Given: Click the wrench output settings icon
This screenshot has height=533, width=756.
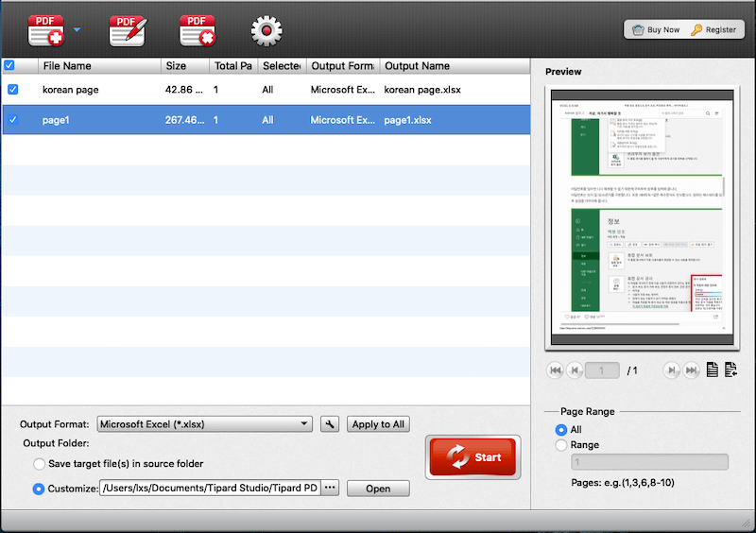Looking at the screenshot, I should pos(330,424).
